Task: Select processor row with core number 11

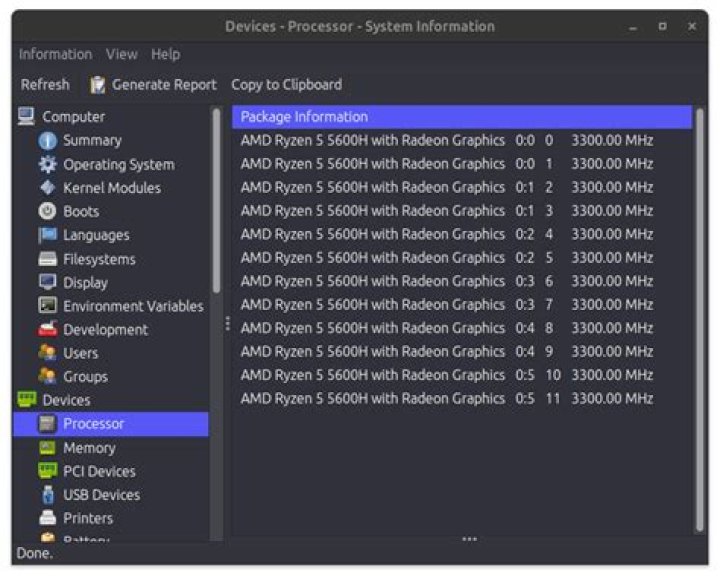Action: 461,398
